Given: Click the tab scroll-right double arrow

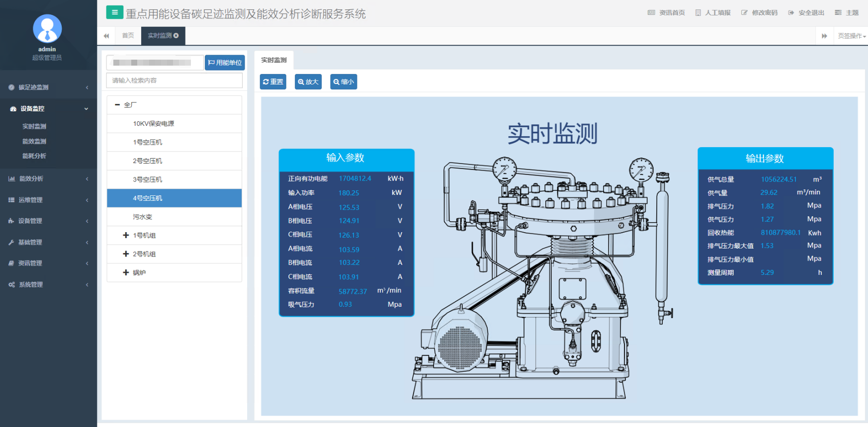Looking at the screenshot, I should coord(824,36).
